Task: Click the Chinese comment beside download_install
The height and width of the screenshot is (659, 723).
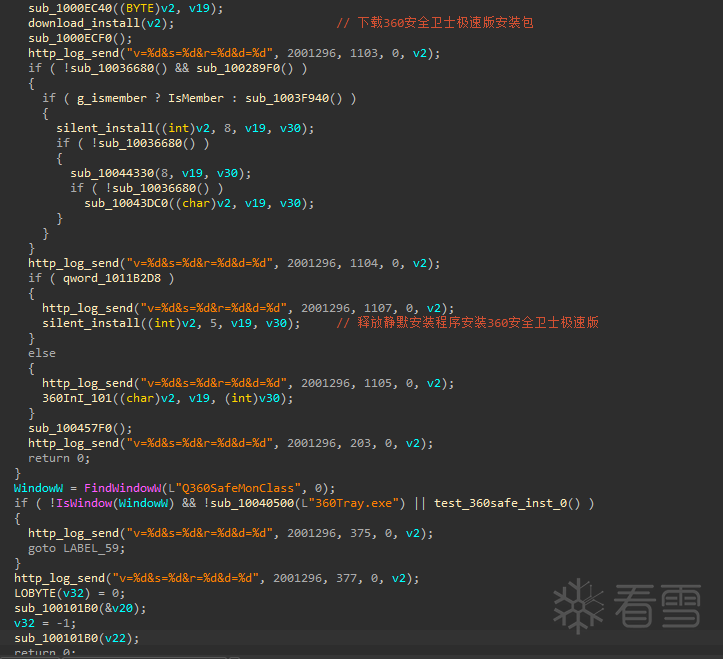Action: [x=435, y=23]
